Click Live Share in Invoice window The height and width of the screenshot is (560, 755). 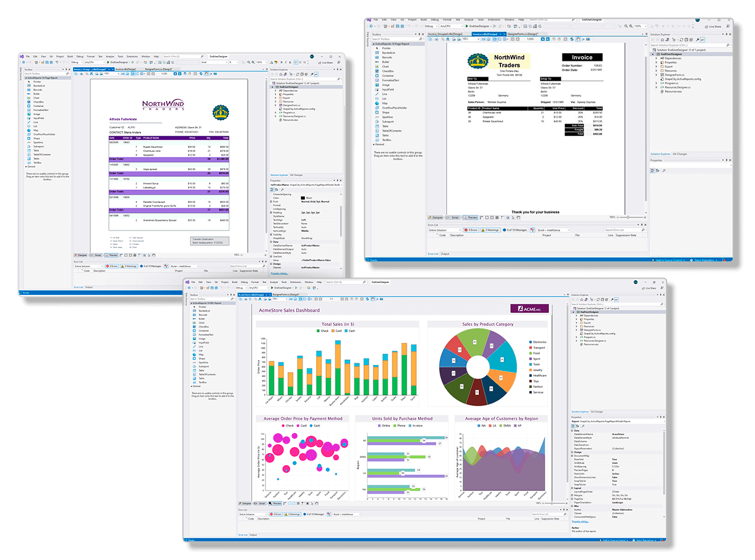click(x=713, y=26)
